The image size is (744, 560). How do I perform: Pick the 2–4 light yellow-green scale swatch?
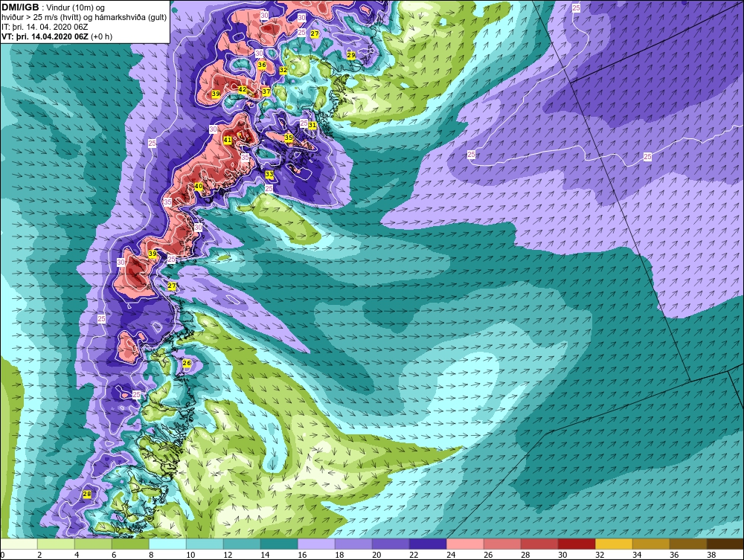(x=56, y=544)
